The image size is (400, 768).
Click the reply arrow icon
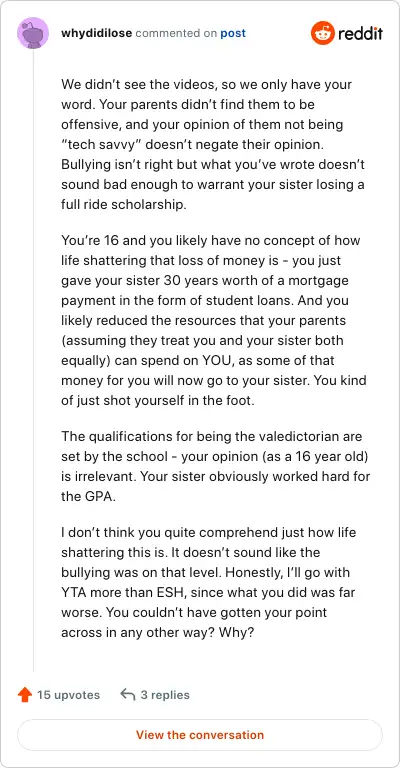click(x=127, y=695)
